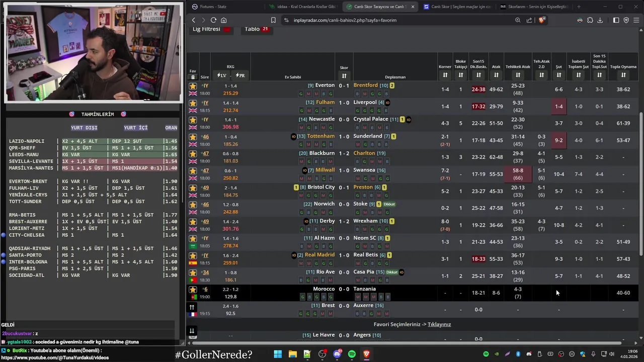Click IO badge next to Liverpool
644x362 pixels.
coord(387,103)
